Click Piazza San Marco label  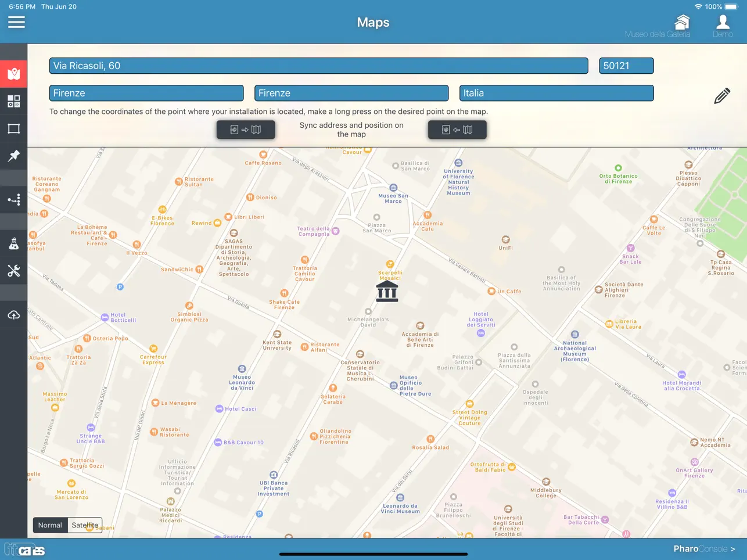(377, 228)
